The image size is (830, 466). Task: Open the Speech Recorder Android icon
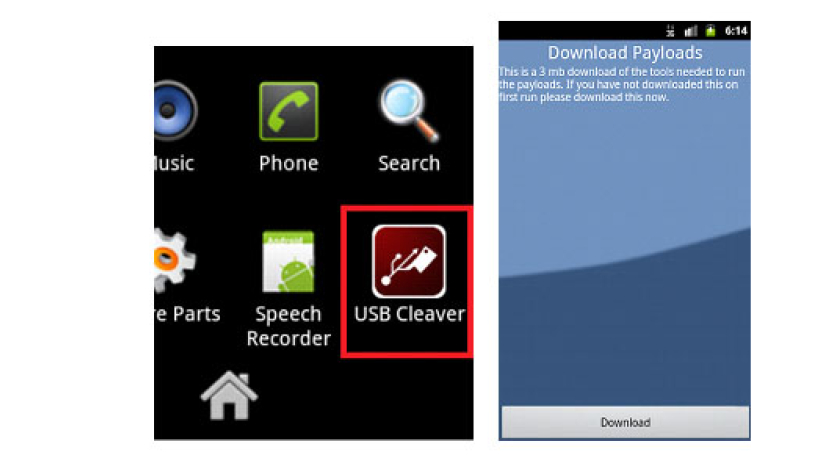pos(288,262)
